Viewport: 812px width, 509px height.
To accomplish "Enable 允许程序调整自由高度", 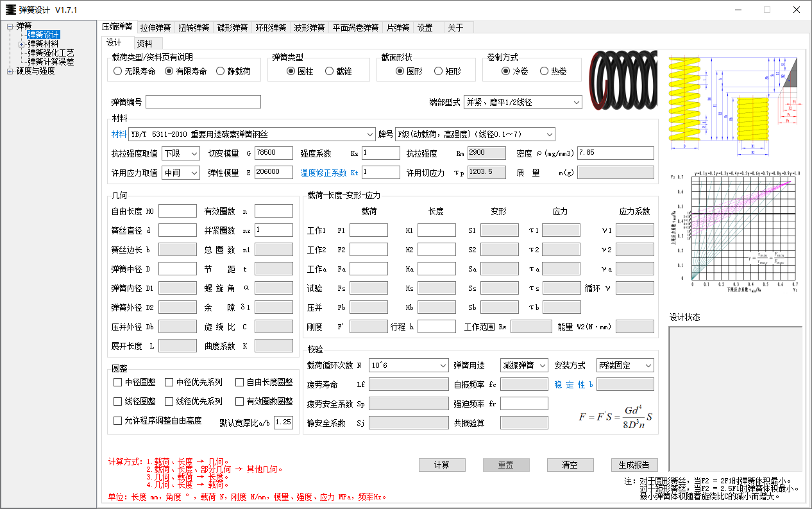I will coord(118,420).
